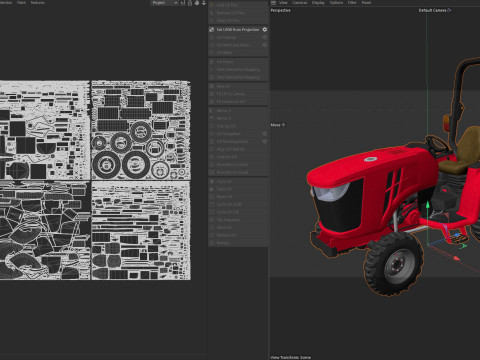Image resolution: width=480 pixels, height=360 pixels.
Task: Open the Project dropdown in UV editor toolbar
Action: click(165, 3)
